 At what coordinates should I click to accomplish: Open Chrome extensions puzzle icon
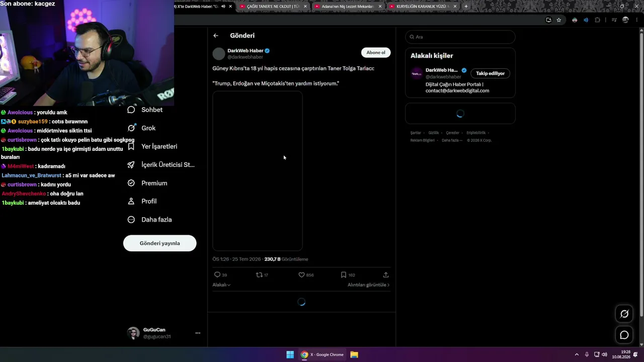point(597,20)
